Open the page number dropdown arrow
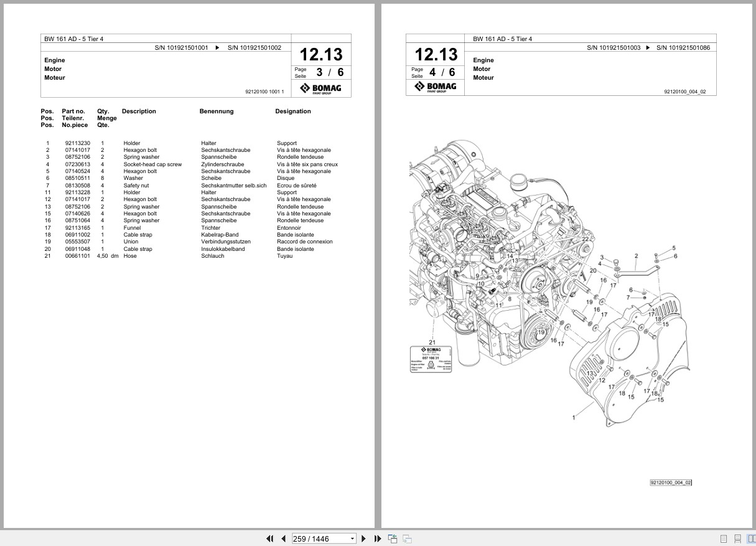The image size is (756, 546). 352,539
